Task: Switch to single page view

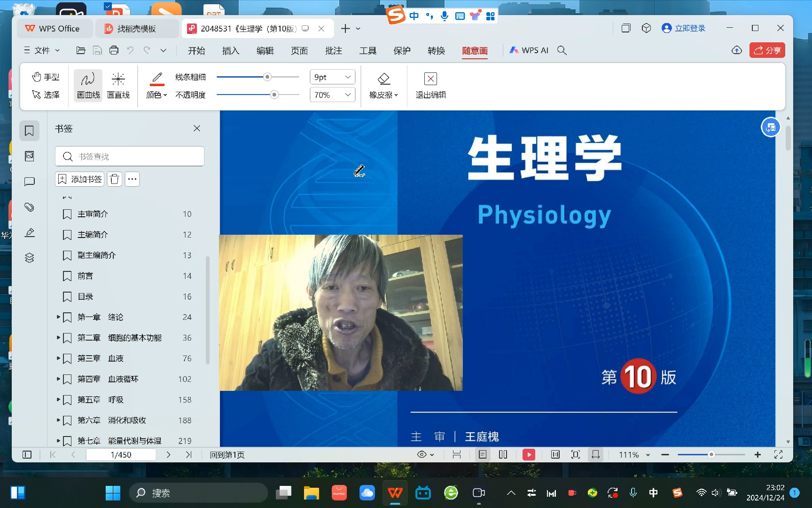Action: [x=483, y=455]
